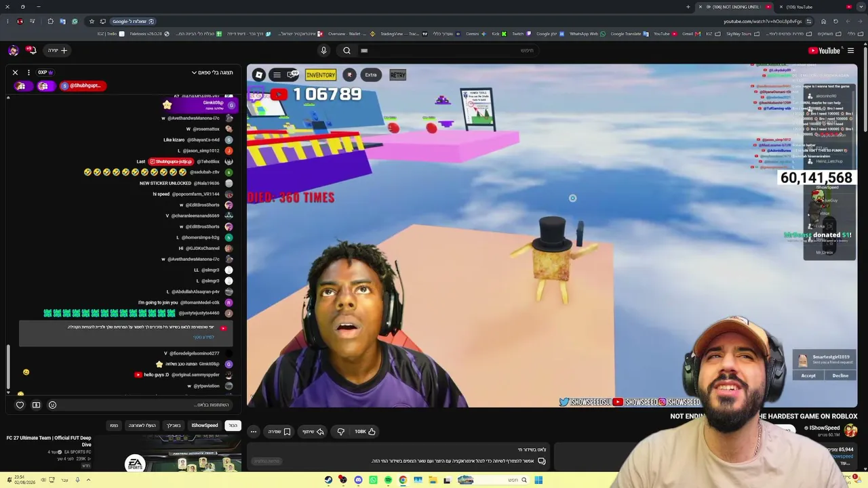Open the Windows Start menu
The image size is (868, 488).
pos(538,480)
